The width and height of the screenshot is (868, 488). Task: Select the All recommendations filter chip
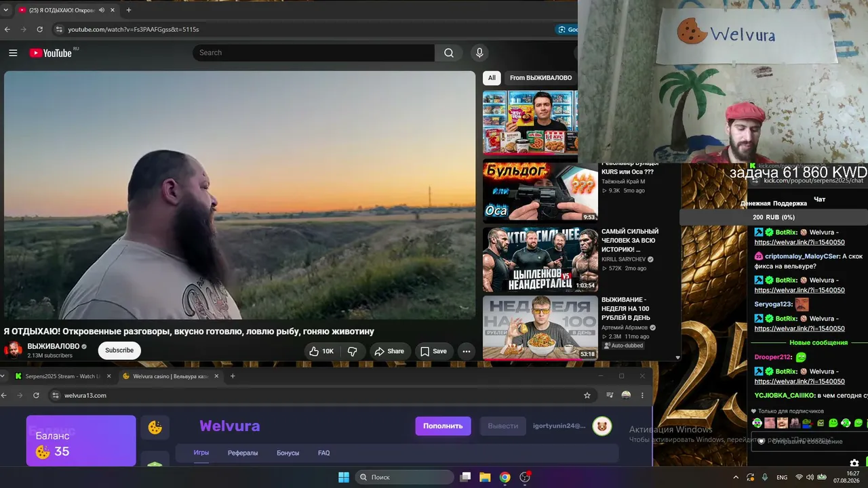click(492, 78)
